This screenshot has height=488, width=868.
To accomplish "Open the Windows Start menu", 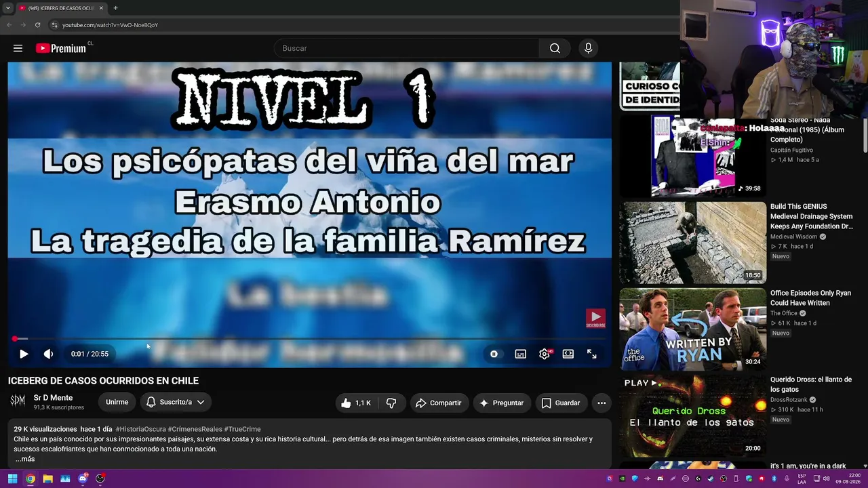I will pos(12,479).
